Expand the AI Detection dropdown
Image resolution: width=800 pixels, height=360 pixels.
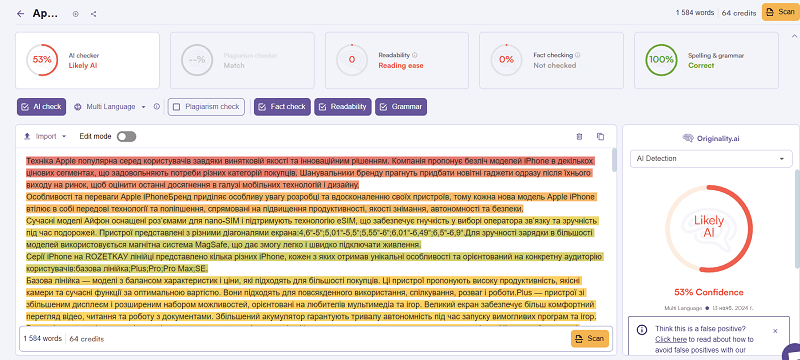coord(711,159)
